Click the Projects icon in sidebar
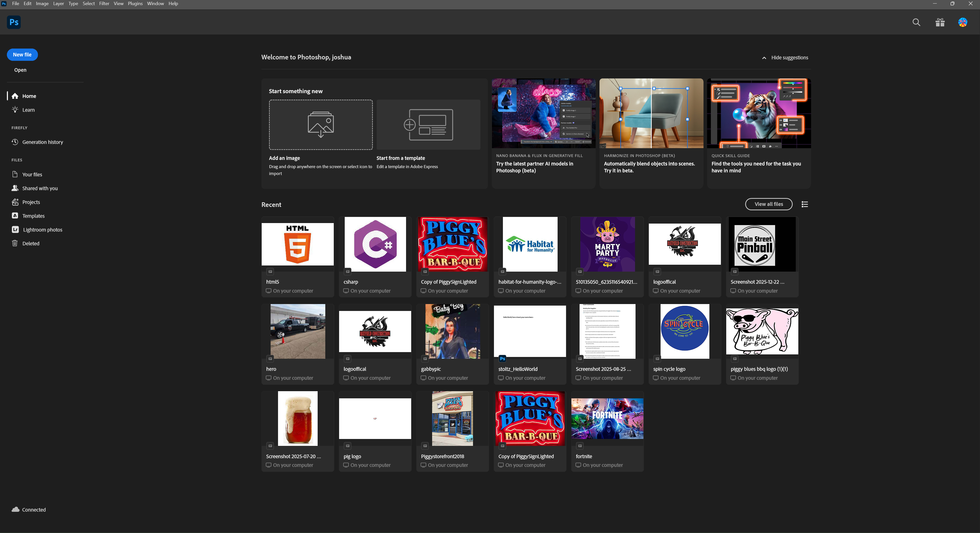Image resolution: width=980 pixels, height=533 pixels. (15, 202)
